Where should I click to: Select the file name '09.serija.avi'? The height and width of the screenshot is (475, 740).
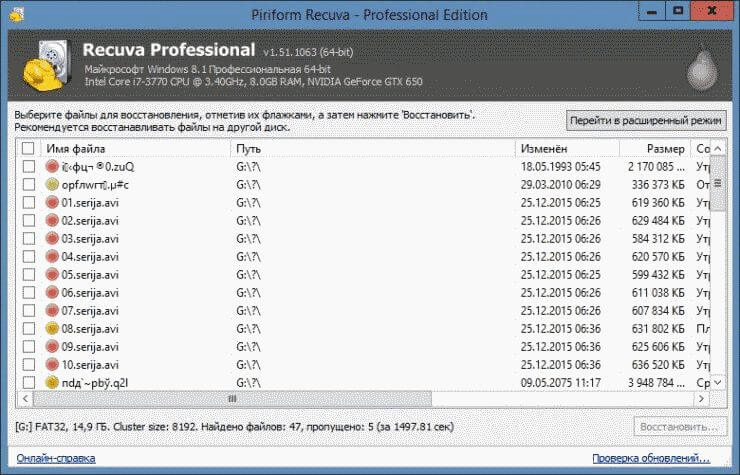[90, 347]
